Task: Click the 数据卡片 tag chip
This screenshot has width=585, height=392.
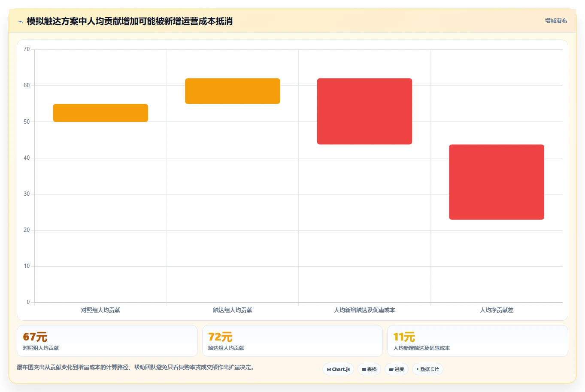Action: point(427,369)
